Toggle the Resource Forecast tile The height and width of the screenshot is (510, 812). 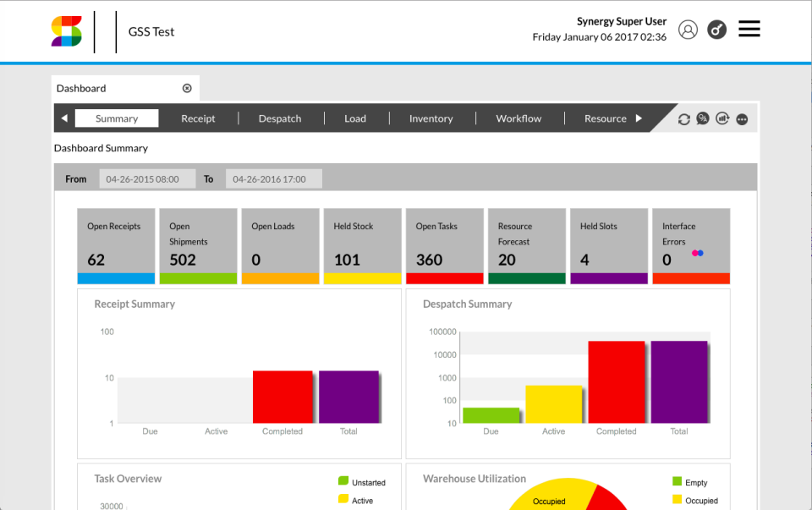(x=526, y=245)
